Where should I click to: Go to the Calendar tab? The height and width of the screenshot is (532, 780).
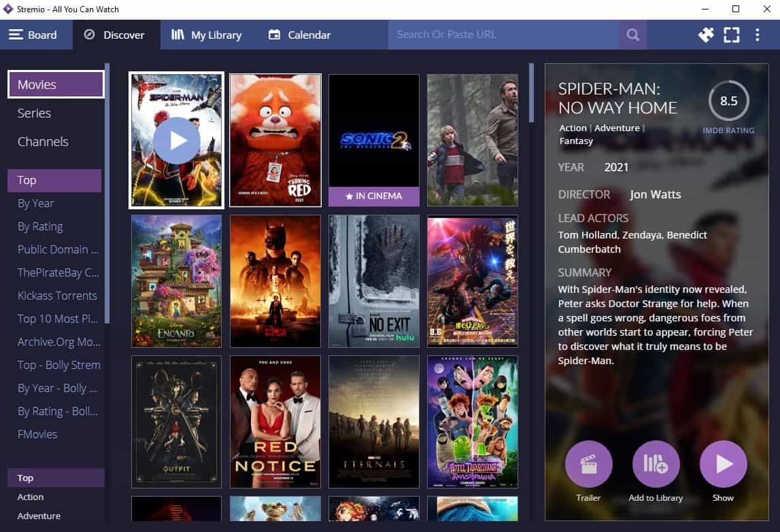coord(300,35)
